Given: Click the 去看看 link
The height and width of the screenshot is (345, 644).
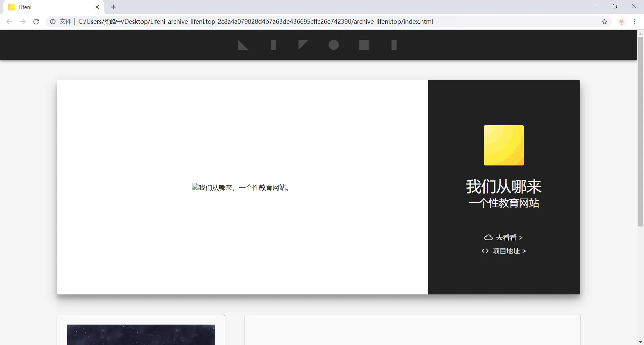Looking at the screenshot, I should coord(506,237).
